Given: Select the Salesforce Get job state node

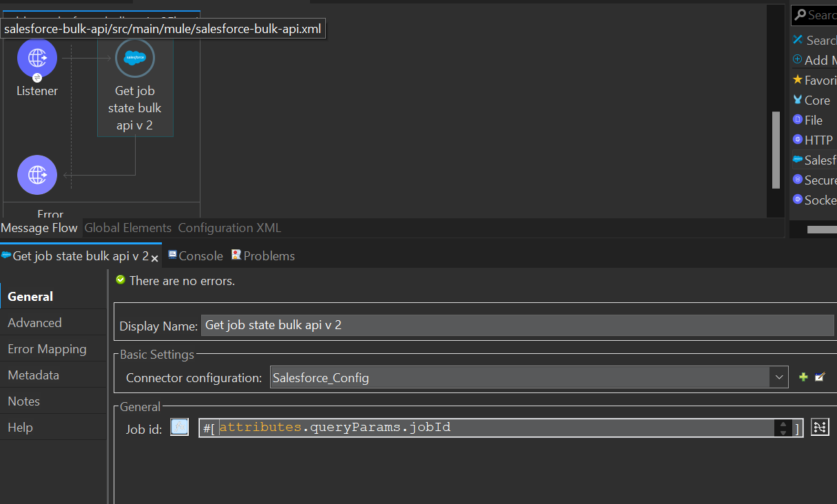Looking at the screenshot, I should click(135, 59).
